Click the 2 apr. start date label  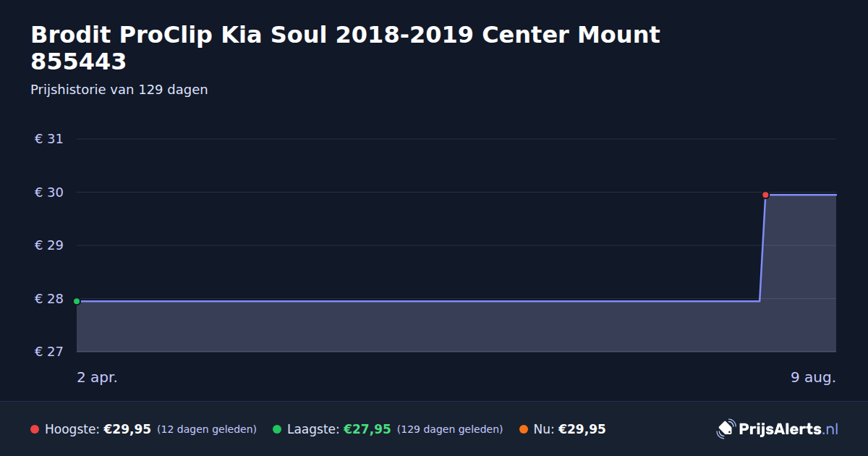(x=97, y=377)
